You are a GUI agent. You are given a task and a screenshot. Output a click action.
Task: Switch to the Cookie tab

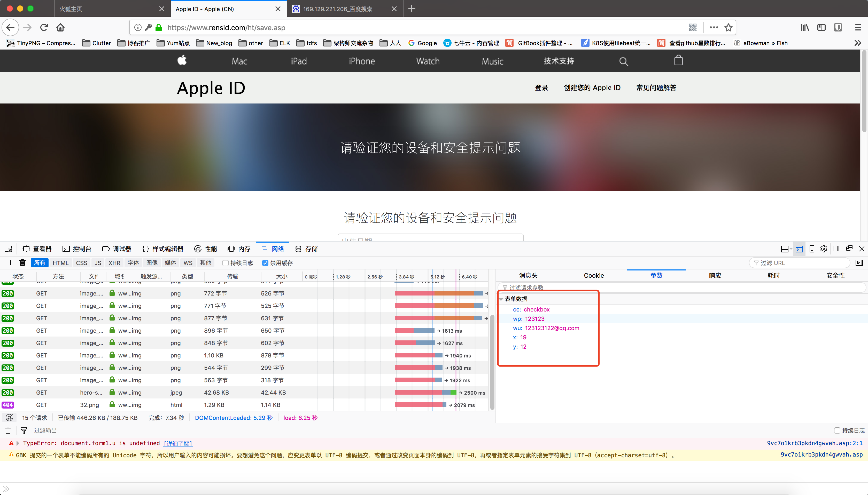594,276
